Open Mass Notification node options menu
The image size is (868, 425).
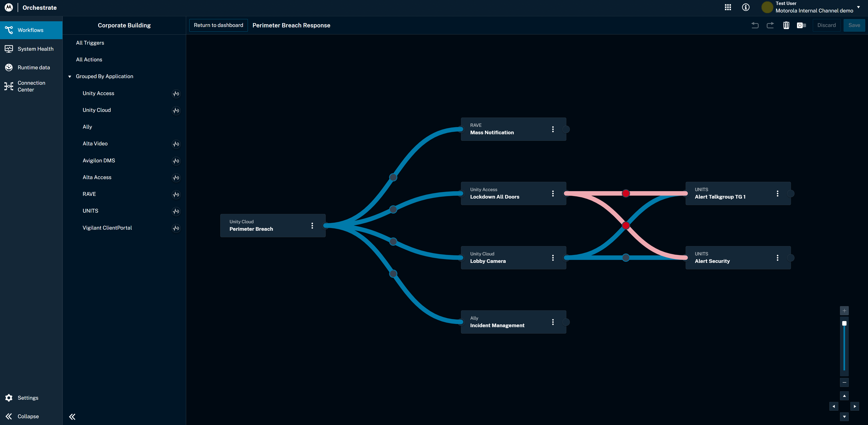553,129
